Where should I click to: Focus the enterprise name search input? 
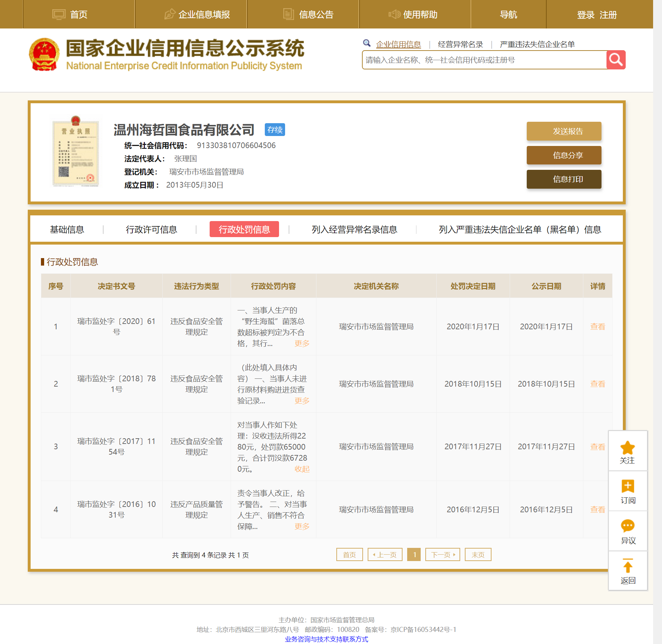(484, 60)
